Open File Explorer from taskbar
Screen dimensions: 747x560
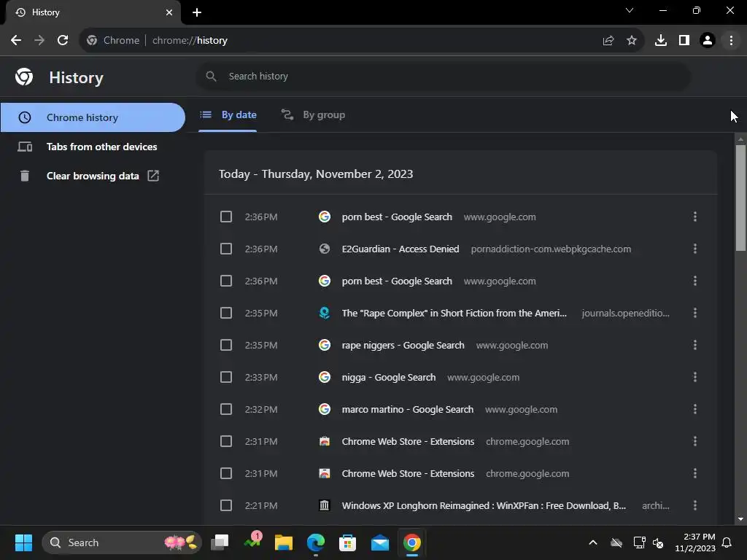tap(284, 542)
